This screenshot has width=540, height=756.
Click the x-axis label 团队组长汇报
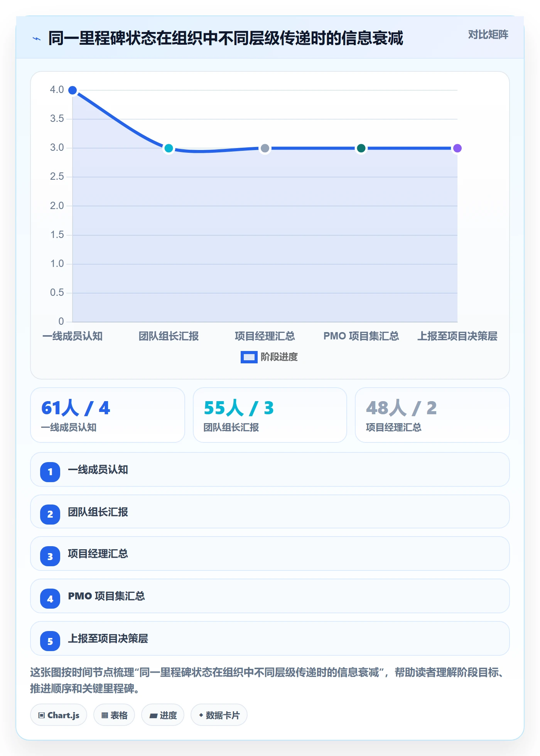[x=169, y=336]
